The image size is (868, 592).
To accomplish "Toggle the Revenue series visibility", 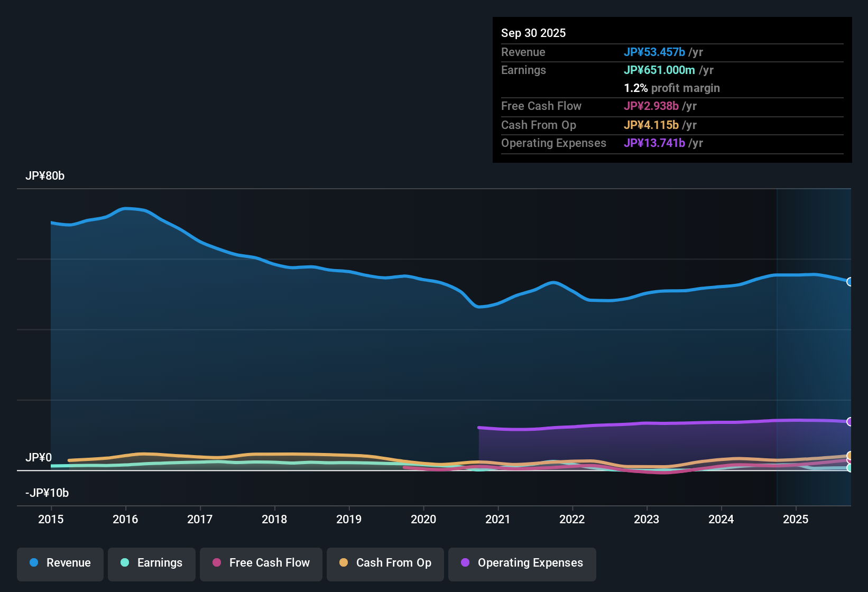I will (60, 563).
